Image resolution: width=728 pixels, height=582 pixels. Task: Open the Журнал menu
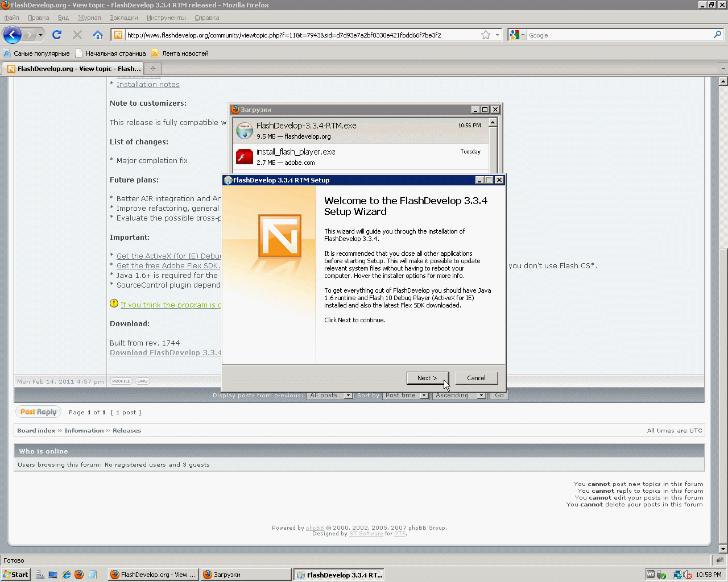pos(89,18)
